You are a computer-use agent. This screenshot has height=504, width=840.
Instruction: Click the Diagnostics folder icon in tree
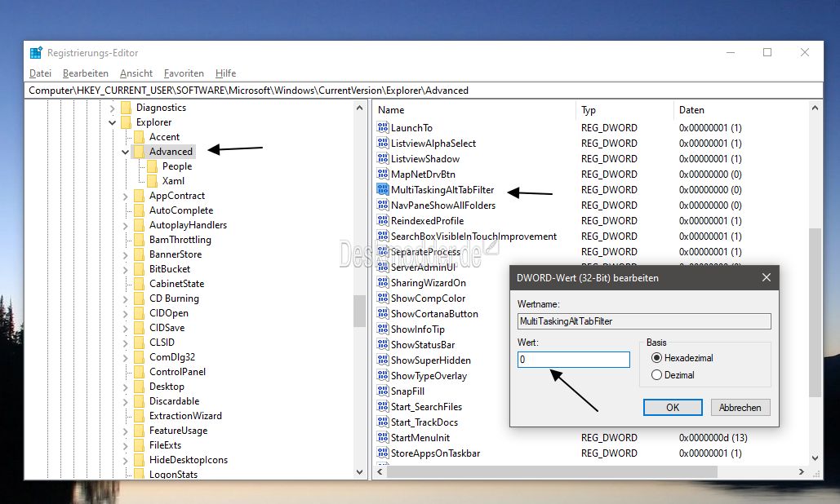(126, 108)
